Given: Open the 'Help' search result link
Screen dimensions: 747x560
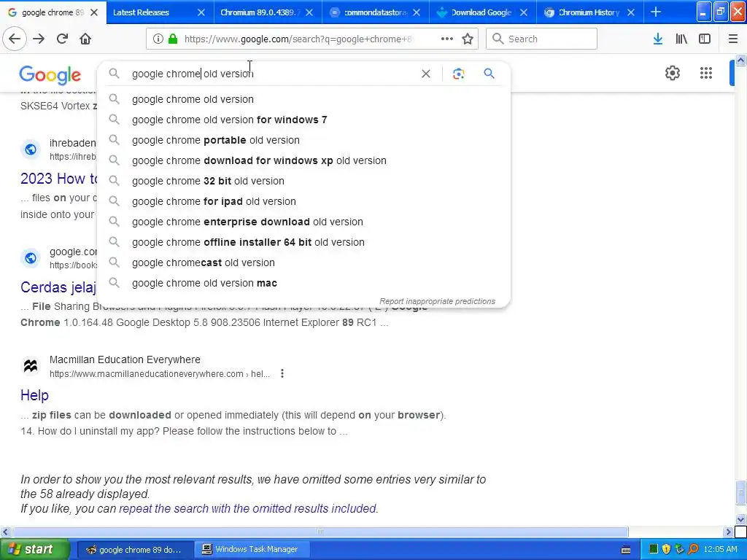Looking at the screenshot, I should point(34,395).
